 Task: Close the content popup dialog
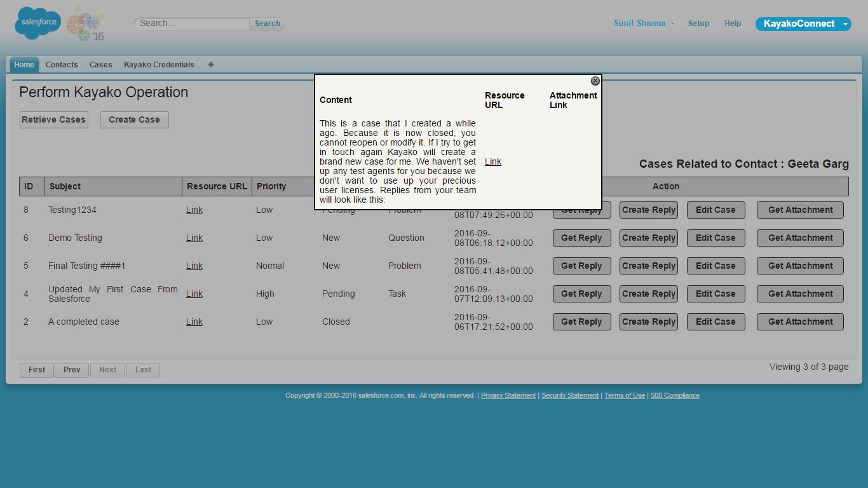[595, 81]
